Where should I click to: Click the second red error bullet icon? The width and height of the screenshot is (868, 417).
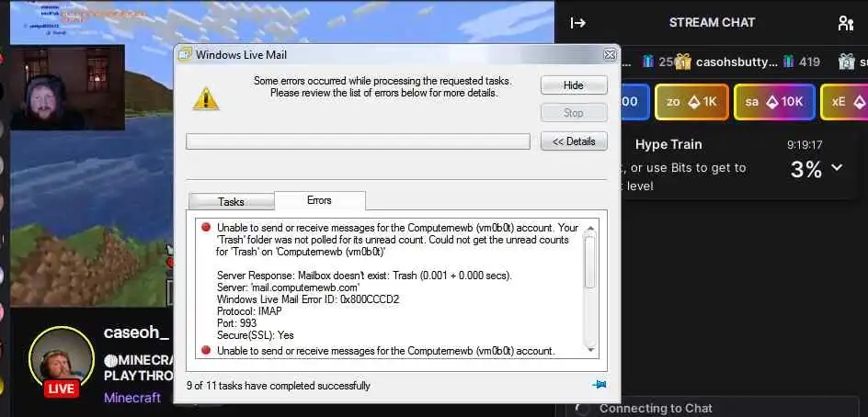click(x=206, y=350)
